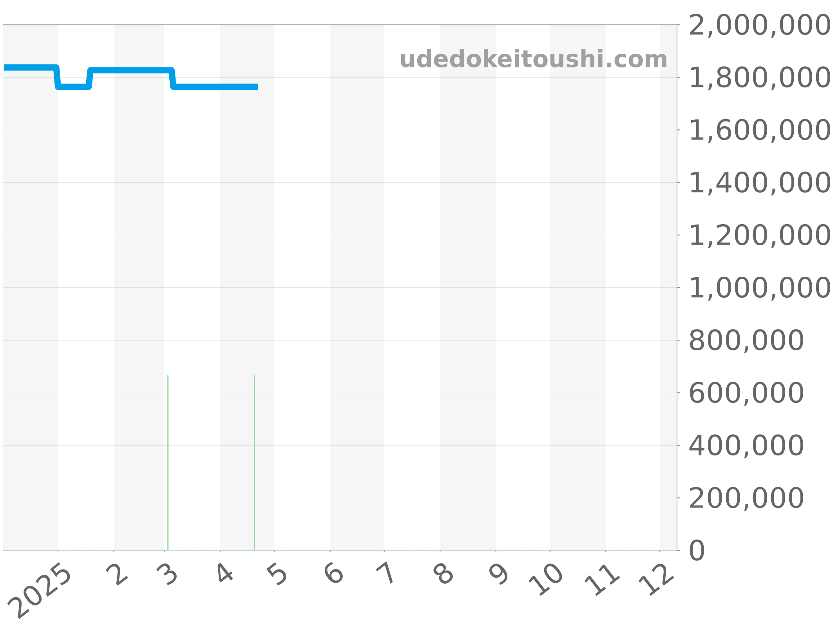This screenshot has height=627, width=840.
Task: Click the 1,800,000 y-axis label
Action: point(759,78)
